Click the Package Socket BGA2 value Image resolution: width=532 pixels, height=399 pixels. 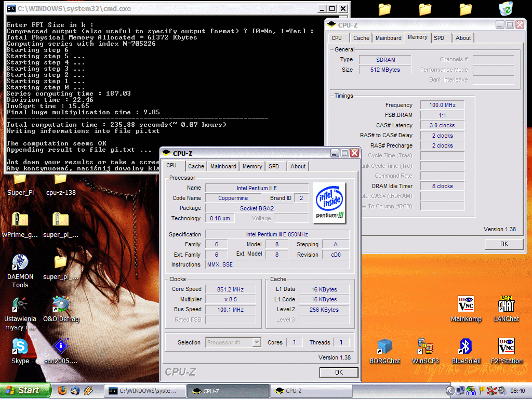click(x=257, y=208)
